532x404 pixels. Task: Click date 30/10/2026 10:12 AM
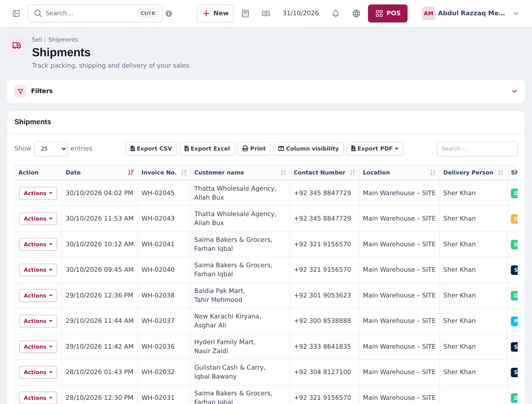click(100, 244)
